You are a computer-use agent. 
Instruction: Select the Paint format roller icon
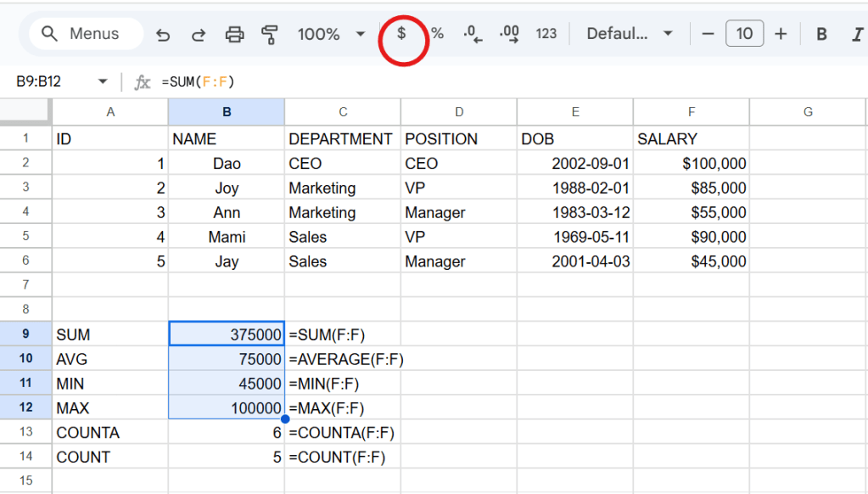(x=270, y=34)
